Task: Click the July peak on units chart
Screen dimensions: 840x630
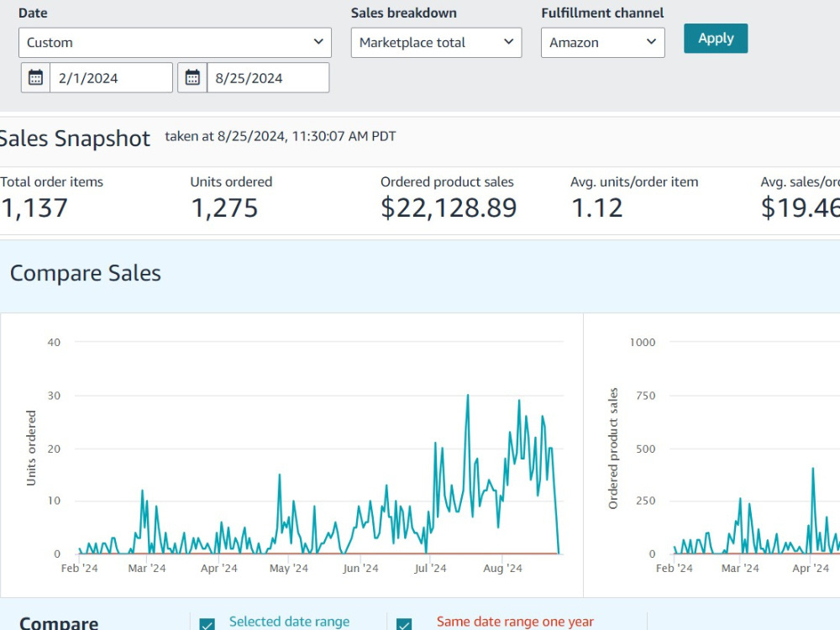Action: (x=468, y=396)
